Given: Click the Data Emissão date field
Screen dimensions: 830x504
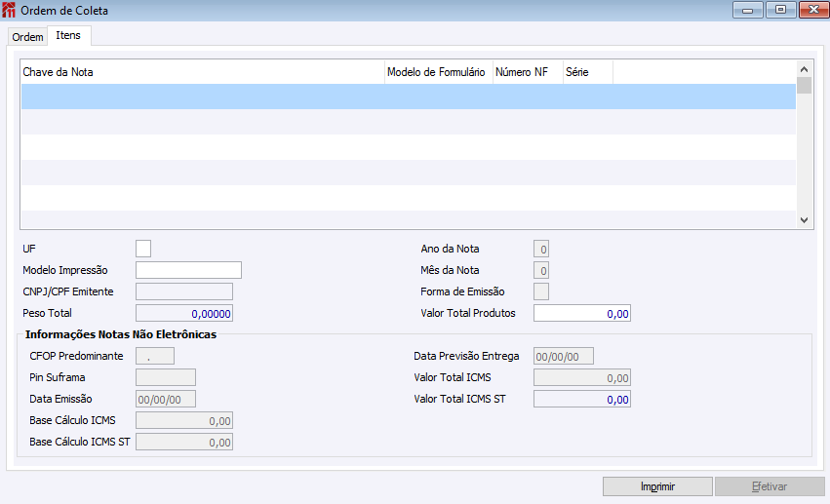Looking at the screenshot, I should pos(166,400).
